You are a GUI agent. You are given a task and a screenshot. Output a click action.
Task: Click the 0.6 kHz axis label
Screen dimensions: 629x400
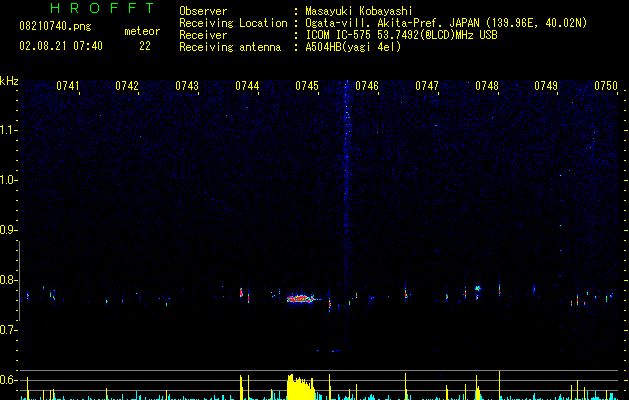click(x=8, y=380)
